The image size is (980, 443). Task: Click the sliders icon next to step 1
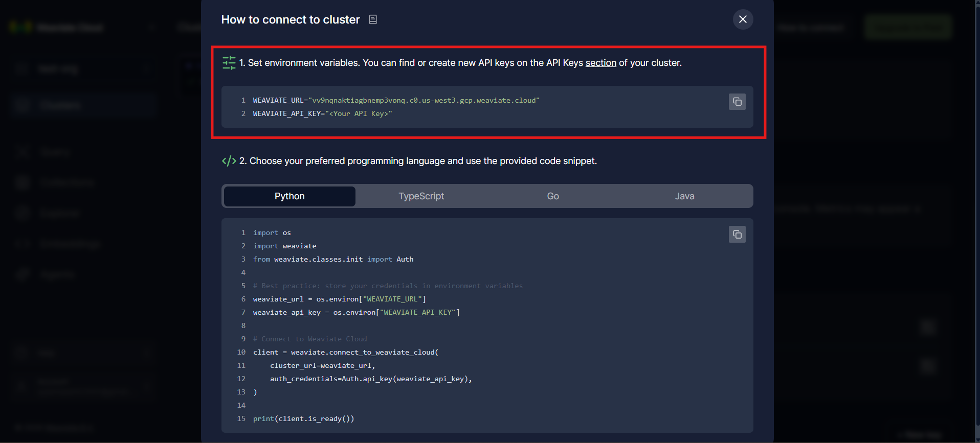[x=229, y=63]
